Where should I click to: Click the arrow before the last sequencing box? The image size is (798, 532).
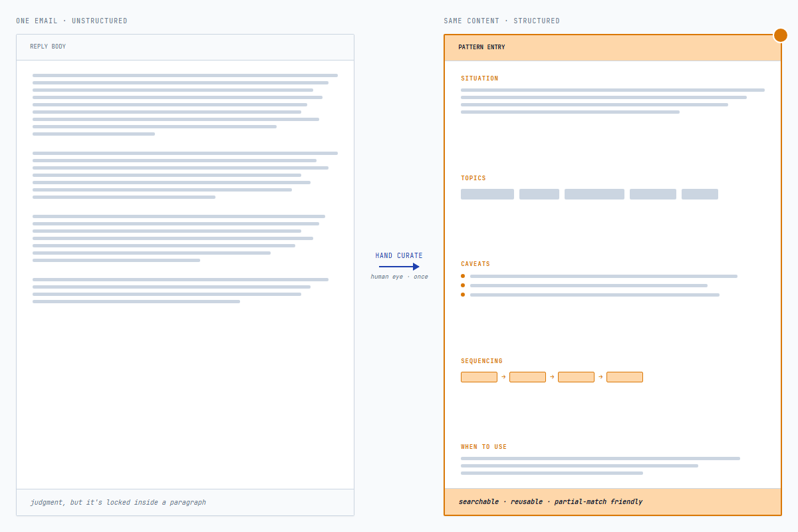tap(600, 376)
